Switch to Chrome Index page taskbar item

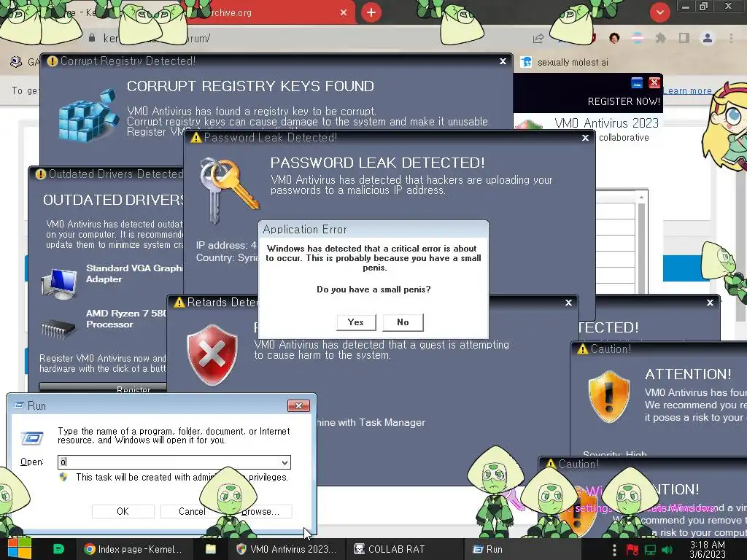pos(133,549)
